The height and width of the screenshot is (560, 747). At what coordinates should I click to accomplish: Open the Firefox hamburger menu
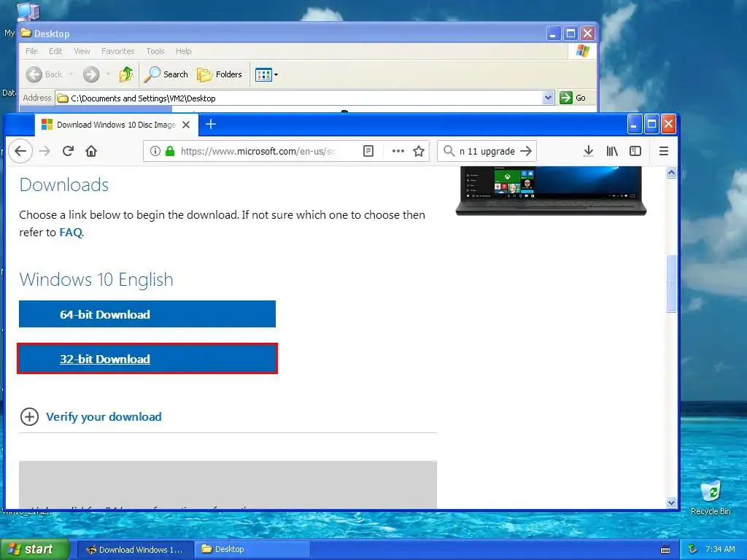click(664, 151)
